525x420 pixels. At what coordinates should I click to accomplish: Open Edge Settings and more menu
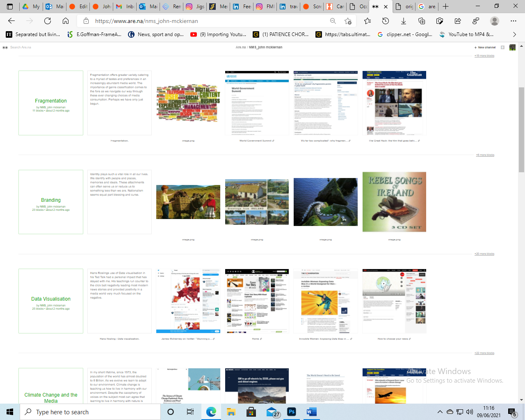point(514,21)
